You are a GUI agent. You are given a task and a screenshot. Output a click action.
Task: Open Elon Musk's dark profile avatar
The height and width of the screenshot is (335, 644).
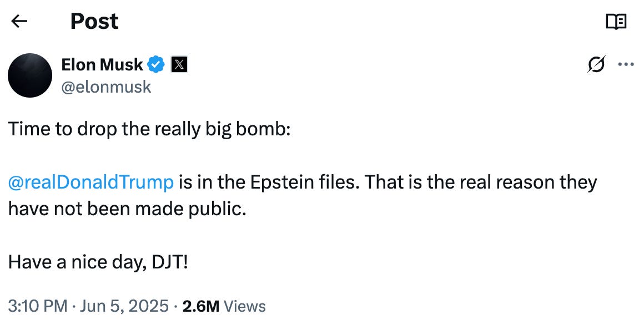(x=30, y=75)
